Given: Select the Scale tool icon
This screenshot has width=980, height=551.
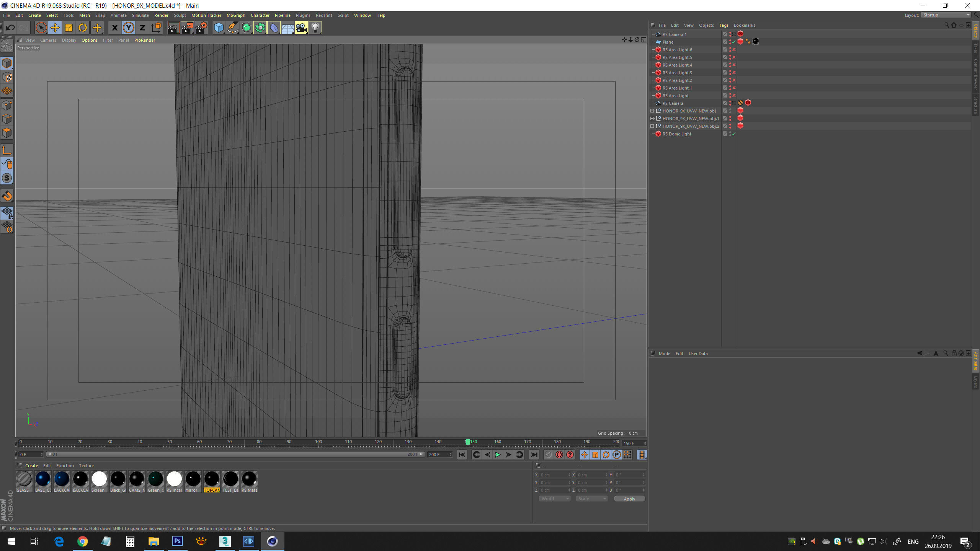Looking at the screenshot, I should 69,28.
